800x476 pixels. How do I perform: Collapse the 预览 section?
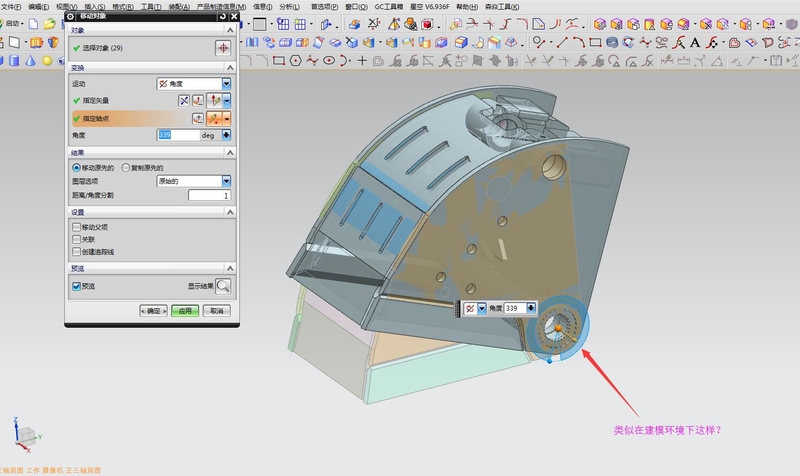230,268
